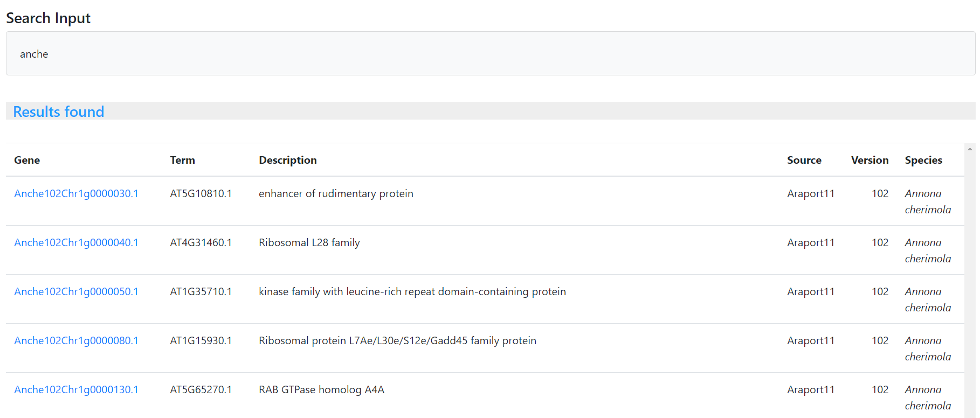Click 'Annona cherimola' in the first result row
Screen dimensions: 980x418
[927, 201]
